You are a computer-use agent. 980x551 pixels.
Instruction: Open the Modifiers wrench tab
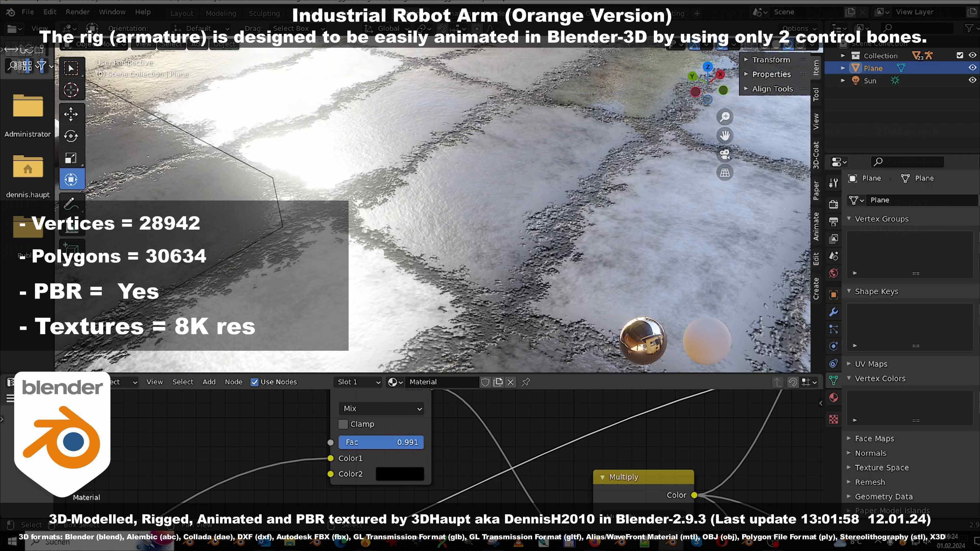pyautogui.click(x=834, y=312)
